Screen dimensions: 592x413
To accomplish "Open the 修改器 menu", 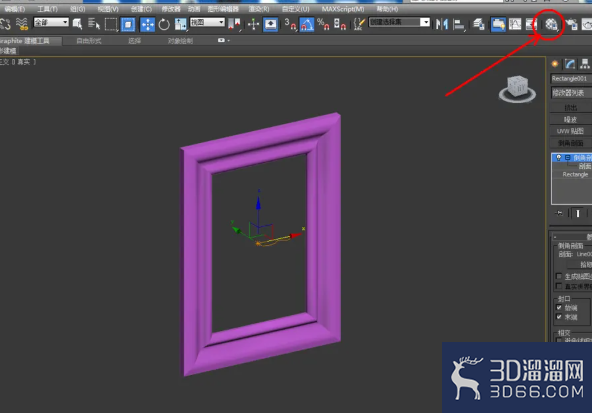I will 171,9.
